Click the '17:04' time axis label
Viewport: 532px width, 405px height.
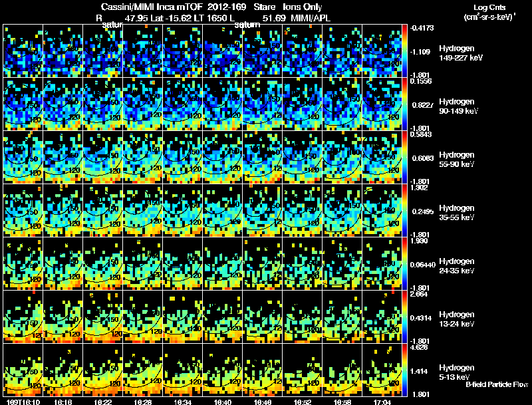tap(382, 402)
